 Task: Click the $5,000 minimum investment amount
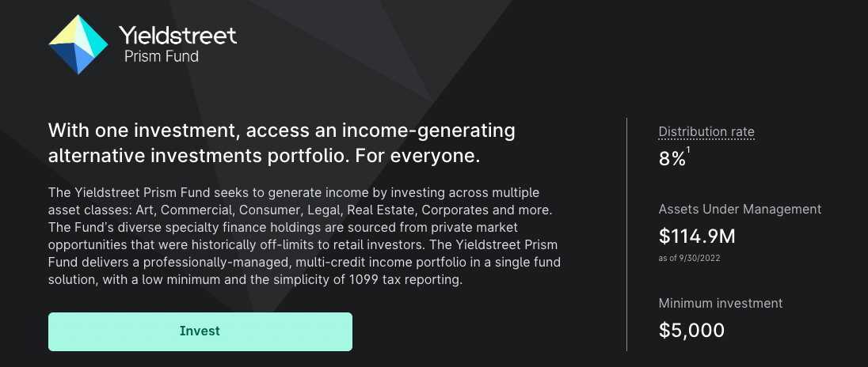pos(691,330)
